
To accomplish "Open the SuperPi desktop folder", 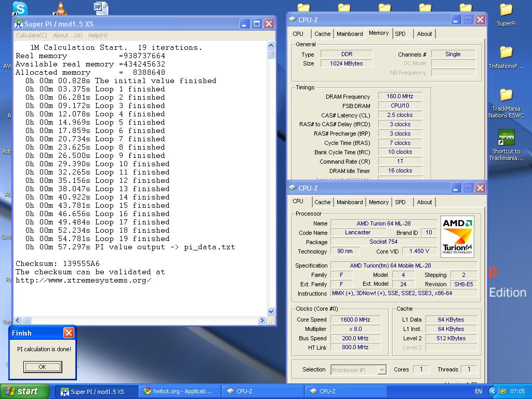I will click(506, 14).
